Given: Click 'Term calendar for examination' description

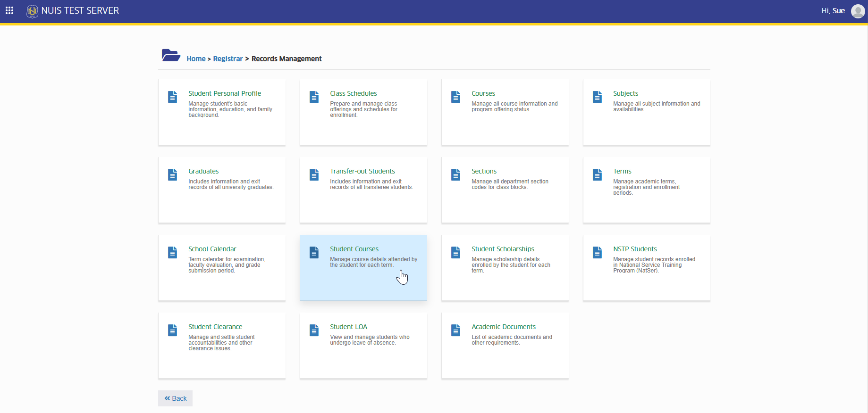Looking at the screenshot, I should [227, 265].
